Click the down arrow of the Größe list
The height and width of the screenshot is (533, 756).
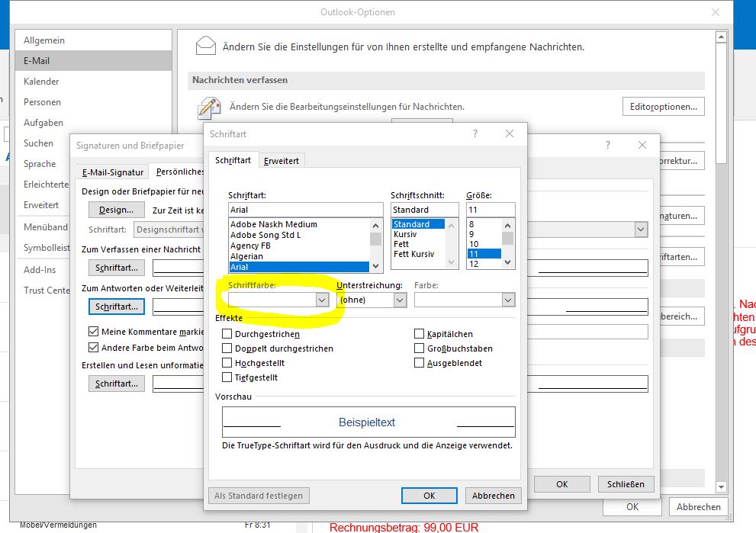[x=507, y=262]
